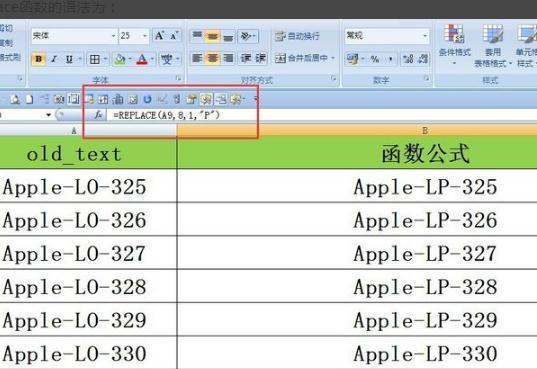
Task: Click the Decrease Font Size icon
Action: point(174,36)
